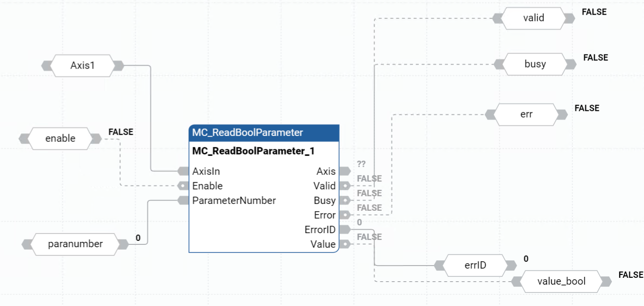Select the value_bool output variable block
Screen dimensions: 644x306
coord(561,281)
